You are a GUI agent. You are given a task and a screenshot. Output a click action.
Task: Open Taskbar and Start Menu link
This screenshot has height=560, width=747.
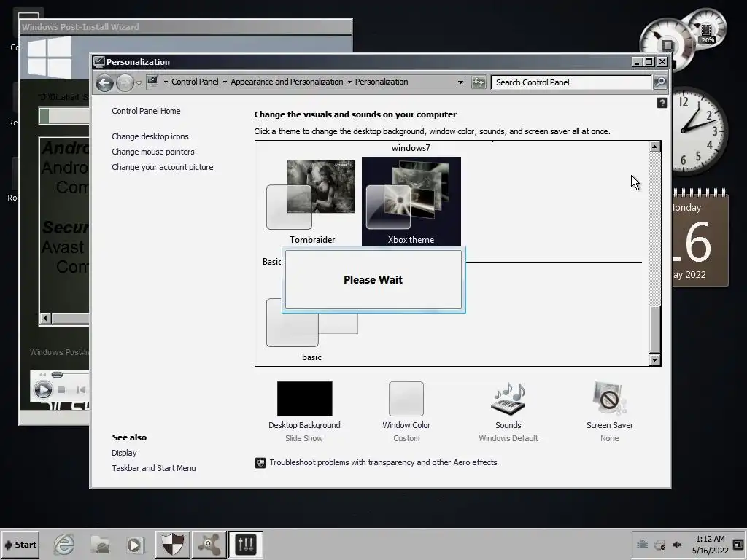click(x=154, y=468)
